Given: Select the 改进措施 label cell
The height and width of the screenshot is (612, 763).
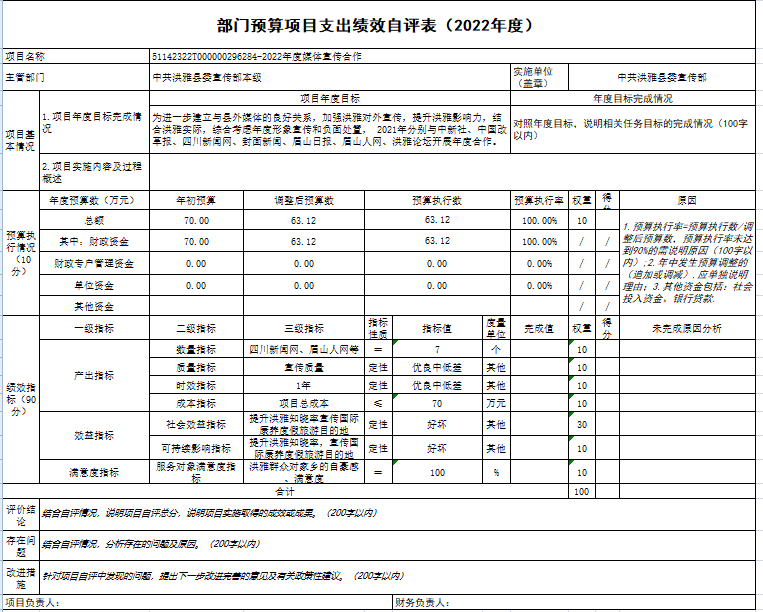Looking at the screenshot, I should pos(21,577).
